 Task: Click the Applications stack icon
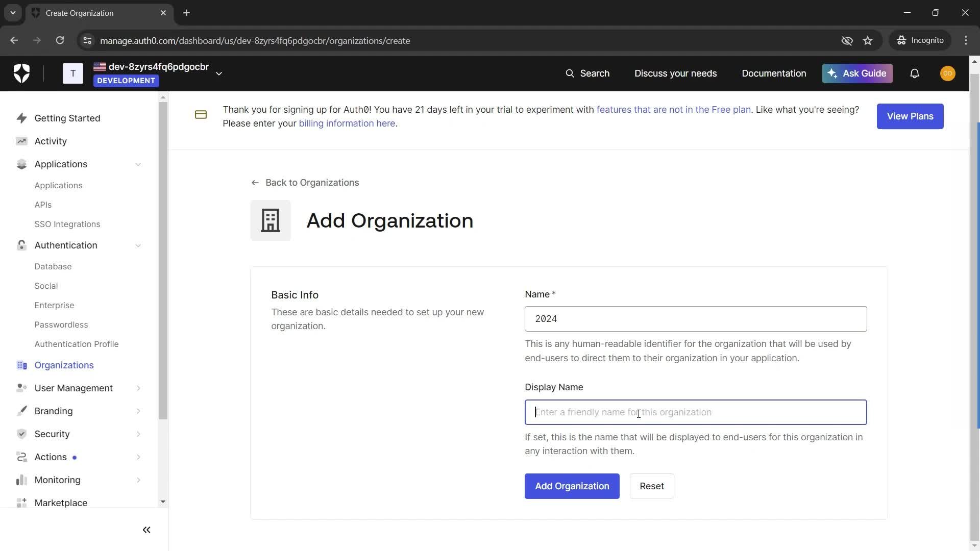coord(21,164)
